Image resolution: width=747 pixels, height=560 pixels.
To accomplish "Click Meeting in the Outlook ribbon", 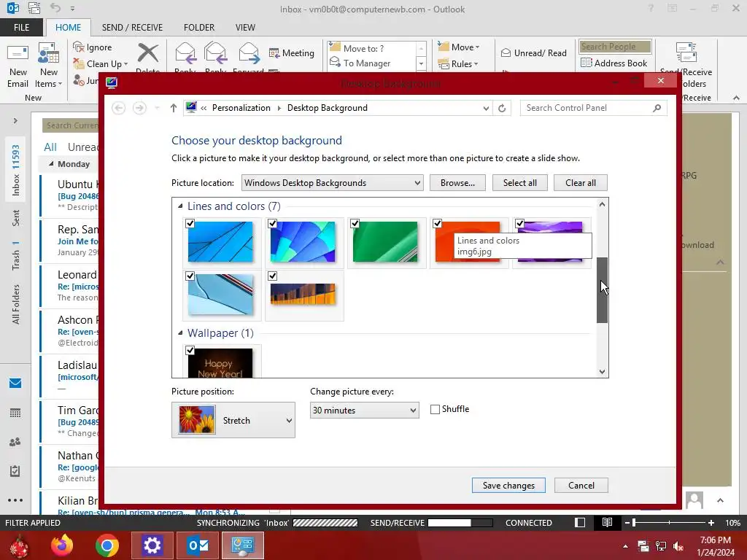I will (x=292, y=52).
